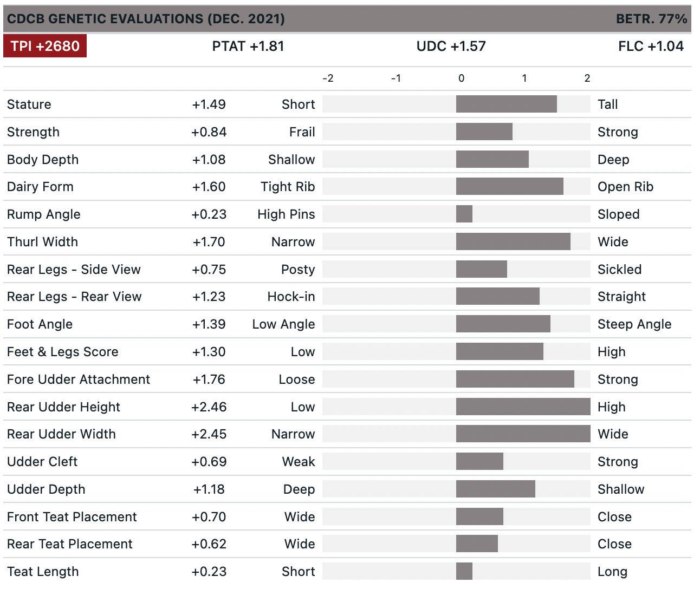The height and width of the screenshot is (589, 700).
Task: Click the Rump Angle bar
Action: [464, 214]
